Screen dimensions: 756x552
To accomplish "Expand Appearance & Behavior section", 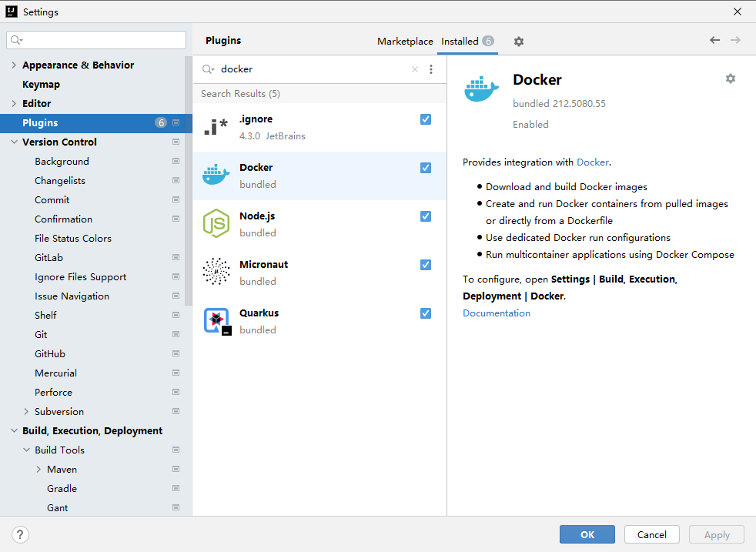I will coord(14,65).
